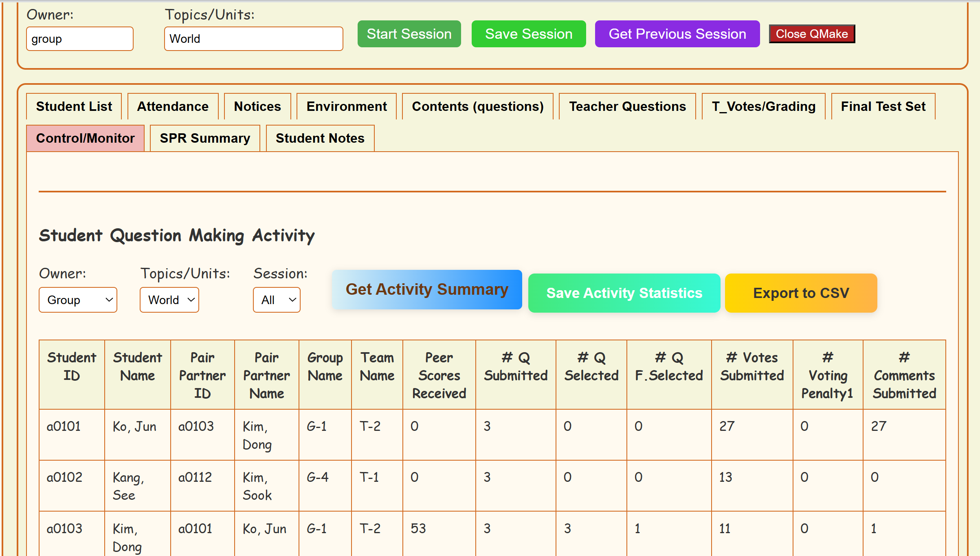Open the Student List tab
The image size is (980, 556).
point(74,106)
